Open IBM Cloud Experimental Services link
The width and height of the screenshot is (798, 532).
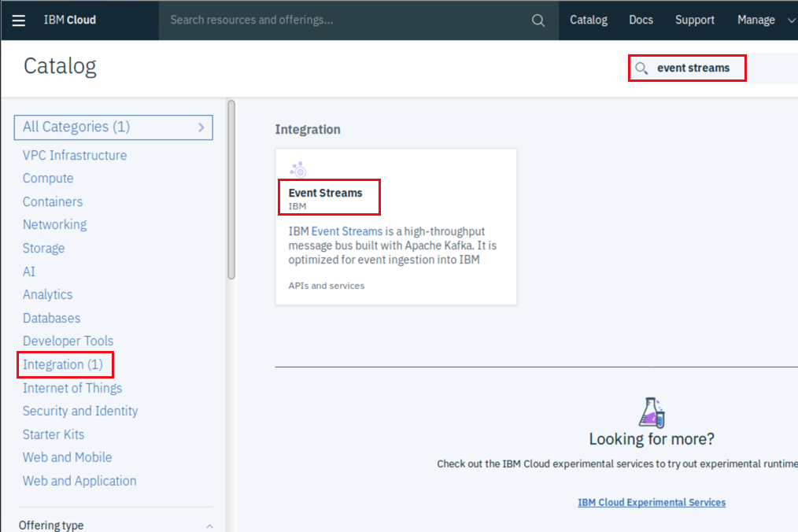click(x=652, y=502)
